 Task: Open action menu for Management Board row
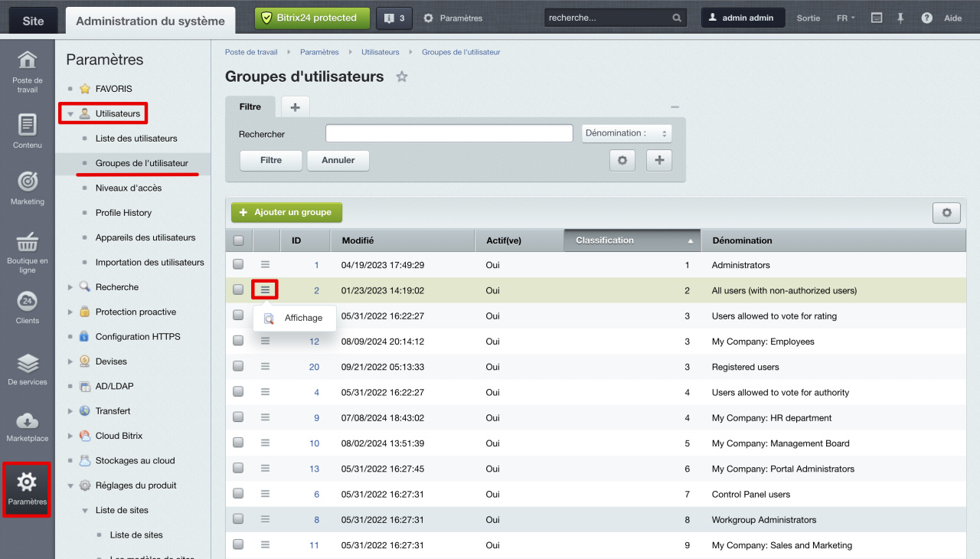click(265, 443)
